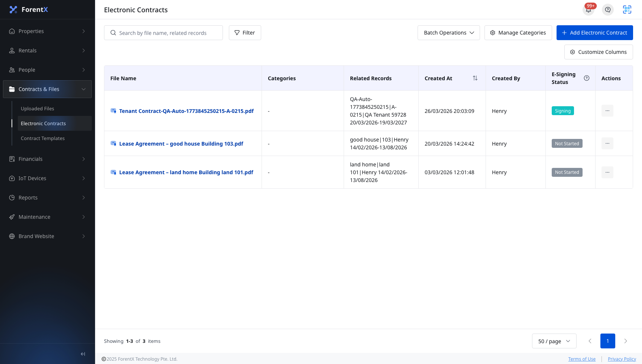Screen dimensions: 642x364
Task: Open the notifications bell with 99+ badge
Action: pos(588,10)
